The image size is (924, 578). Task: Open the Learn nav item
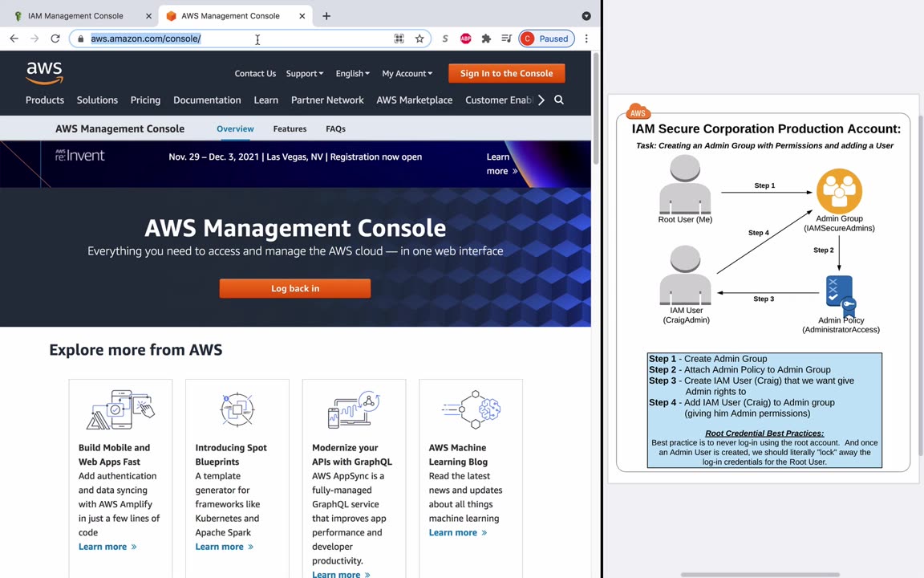click(x=265, y=100)
